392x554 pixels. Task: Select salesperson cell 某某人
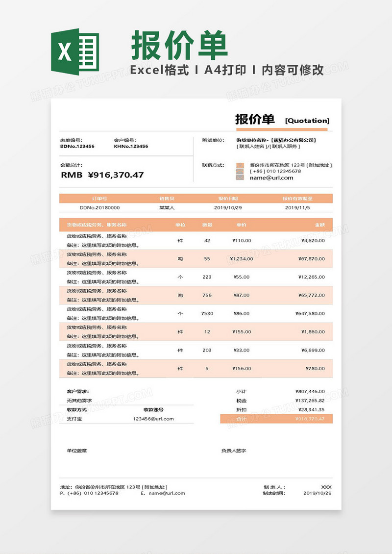pos(167,208)
